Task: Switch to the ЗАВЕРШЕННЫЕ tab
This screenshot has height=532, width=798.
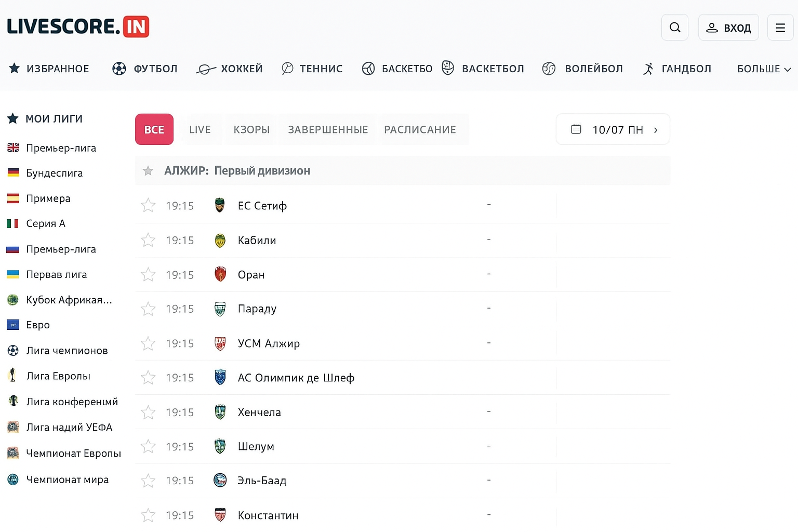Action: 327,129
